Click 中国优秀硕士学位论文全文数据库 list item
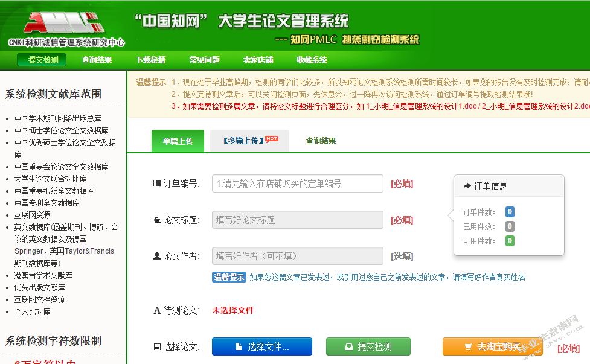This screenshot has height=364, width=590. tap(65, 148)
